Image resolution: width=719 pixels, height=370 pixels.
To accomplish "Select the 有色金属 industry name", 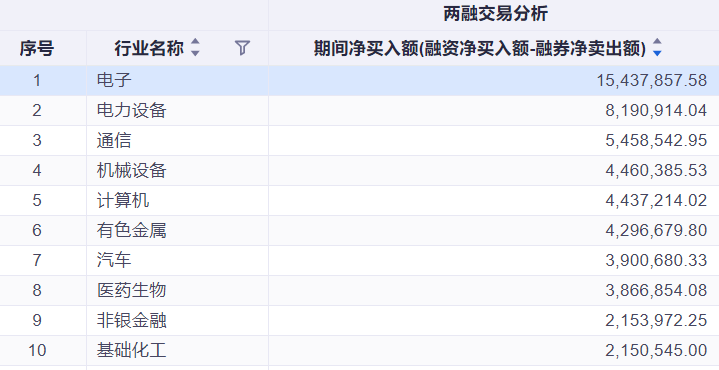I will tap(132, 230).
